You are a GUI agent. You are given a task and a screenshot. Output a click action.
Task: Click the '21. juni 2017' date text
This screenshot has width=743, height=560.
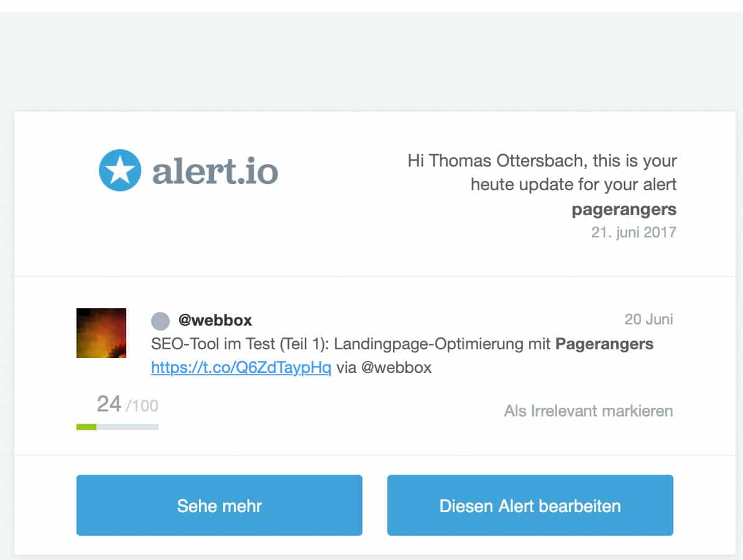[634, 232]
